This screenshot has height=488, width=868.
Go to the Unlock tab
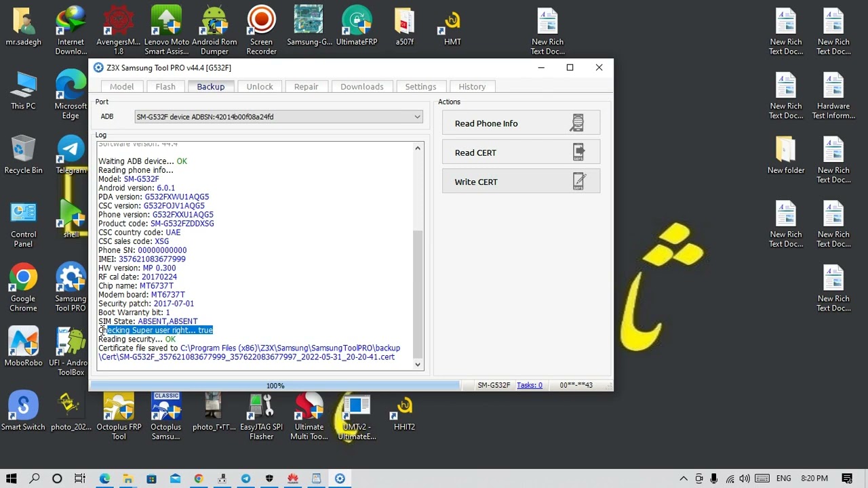tap(260, 87)
